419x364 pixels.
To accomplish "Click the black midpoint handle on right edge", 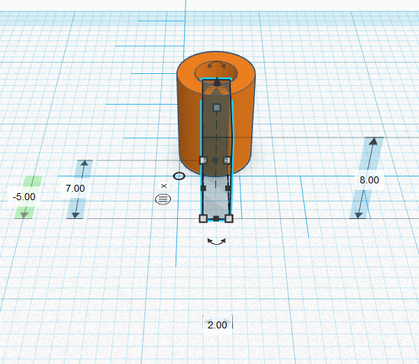I will [228, 188].
